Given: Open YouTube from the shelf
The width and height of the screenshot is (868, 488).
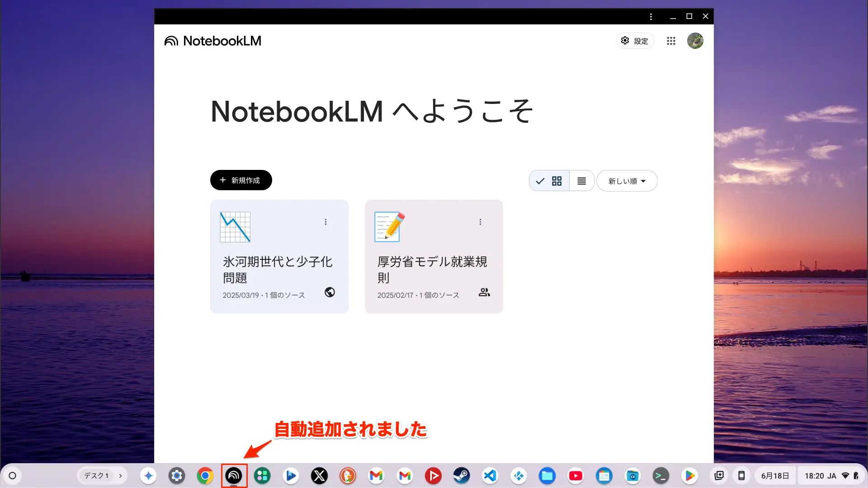Looking at the screenshot, I should tap(576, 476).
